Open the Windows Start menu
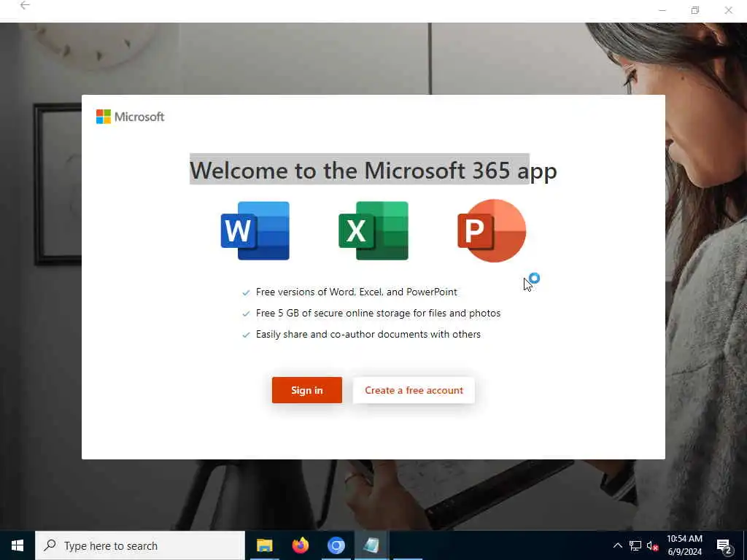 pos(18,545)
